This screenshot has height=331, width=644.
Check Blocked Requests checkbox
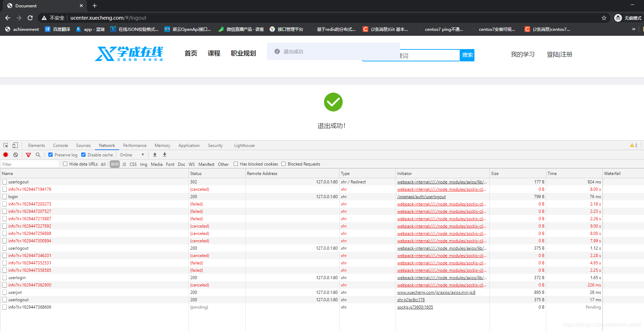pos(283,164)
